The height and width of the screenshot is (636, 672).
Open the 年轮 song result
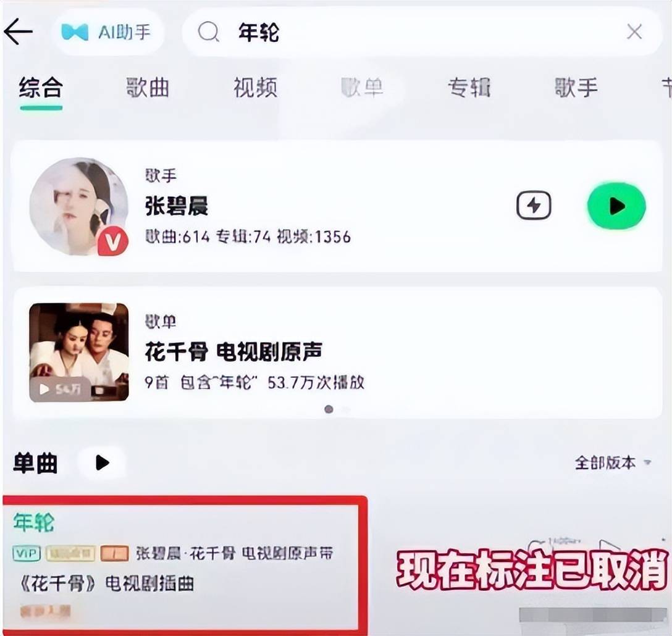click(x=185, y=563)
